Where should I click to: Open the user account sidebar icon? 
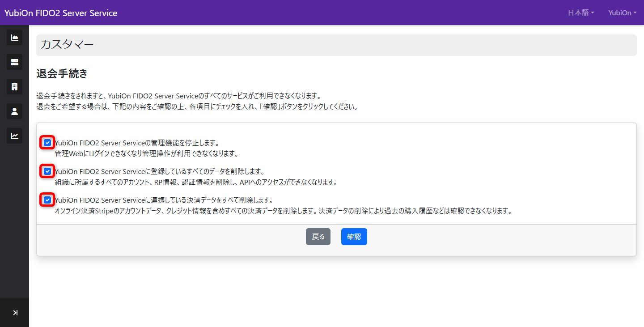14,111
